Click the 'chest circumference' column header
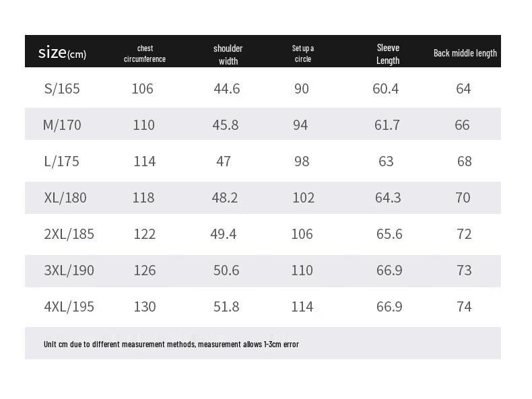 (145, 53)
